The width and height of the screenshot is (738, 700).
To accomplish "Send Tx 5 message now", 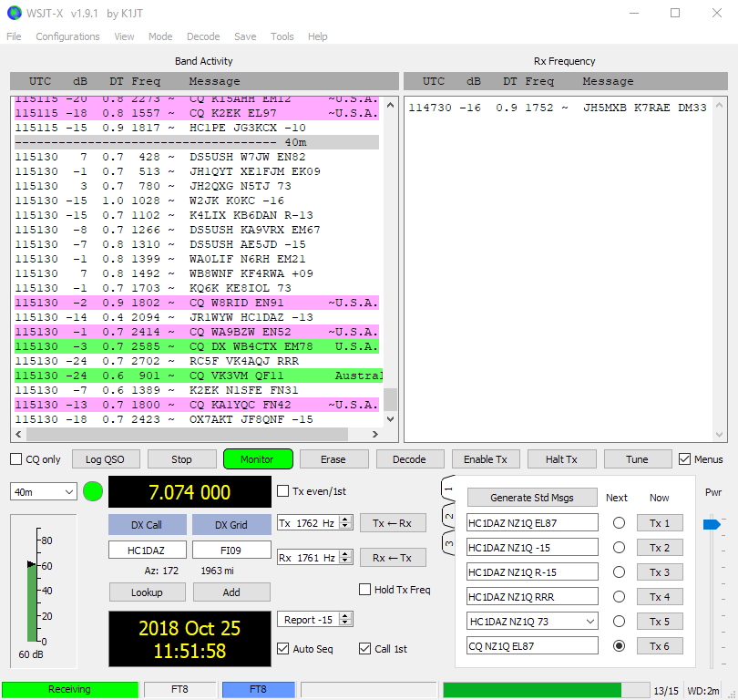I will (x=660, y=622).
